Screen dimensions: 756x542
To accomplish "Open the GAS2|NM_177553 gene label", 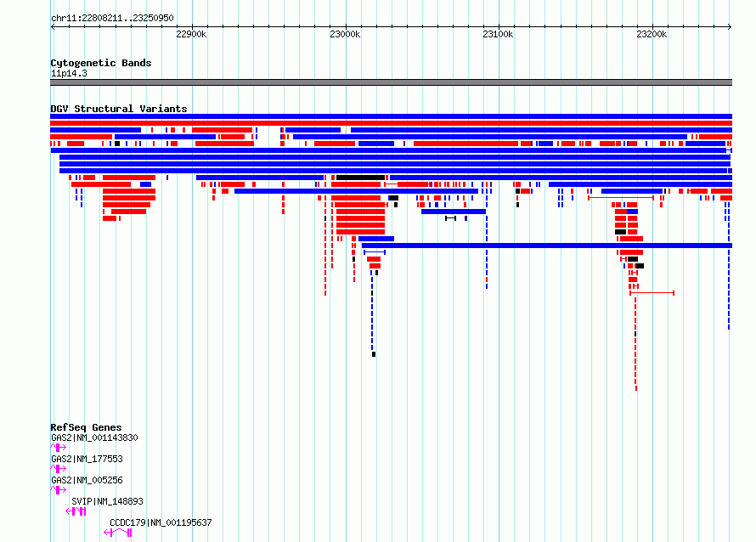I will (87, 459).
